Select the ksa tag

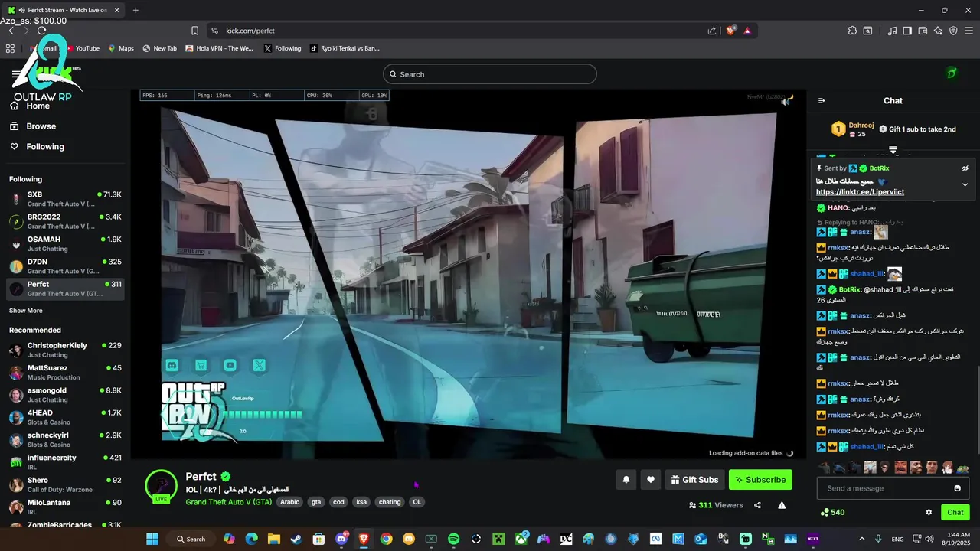pyautogui.click(x=361, y=502)
